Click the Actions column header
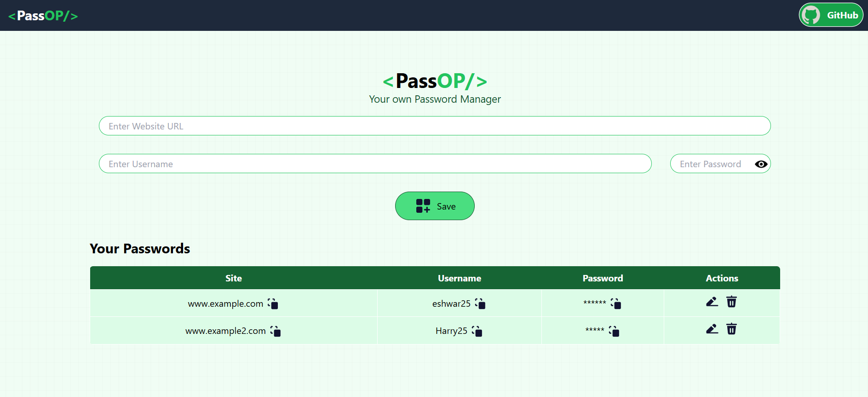This screenshot has width=868, height=397. [722, 278]
